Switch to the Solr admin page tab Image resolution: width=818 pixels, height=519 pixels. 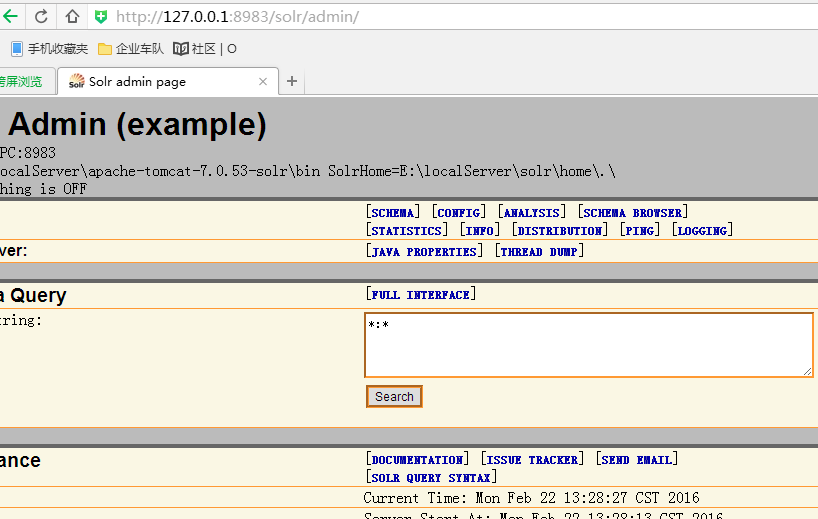(168, 81)
